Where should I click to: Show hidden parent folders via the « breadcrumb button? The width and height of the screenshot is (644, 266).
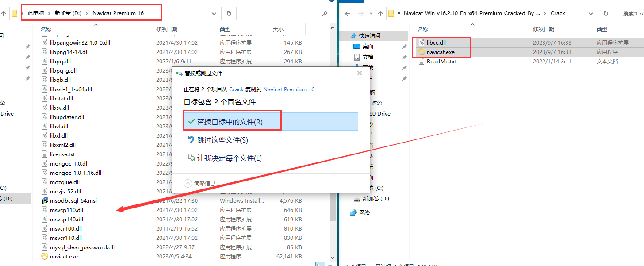(x=399, y=13)
